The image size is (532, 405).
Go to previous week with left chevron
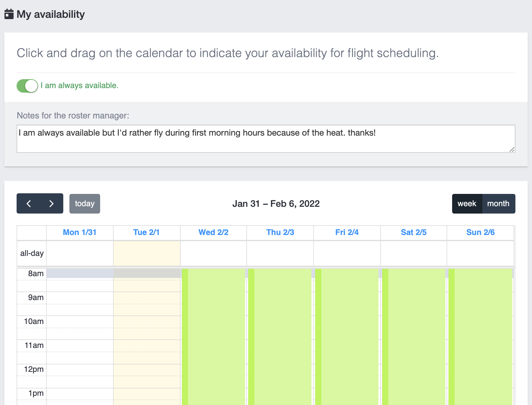[x=29, y=203]
